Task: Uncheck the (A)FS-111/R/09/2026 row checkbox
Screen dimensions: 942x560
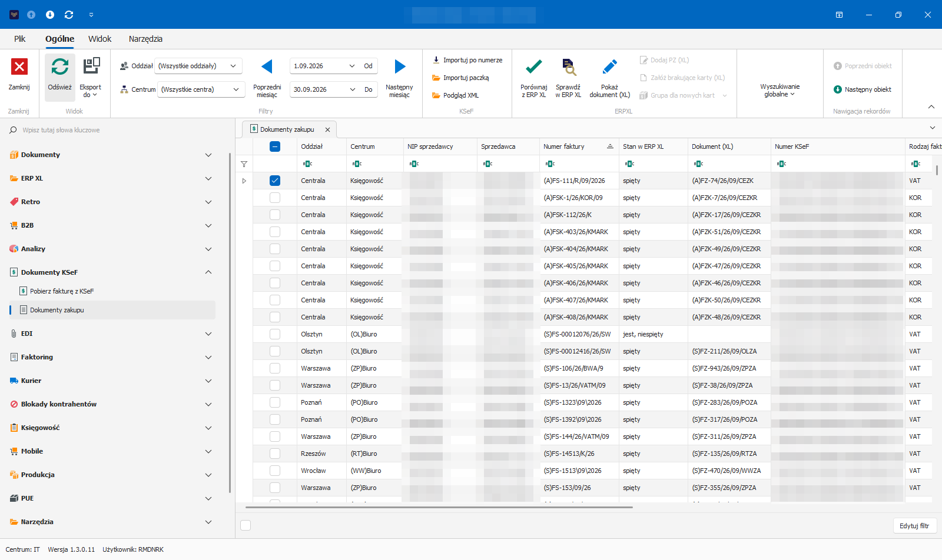Action: (275, 181)
